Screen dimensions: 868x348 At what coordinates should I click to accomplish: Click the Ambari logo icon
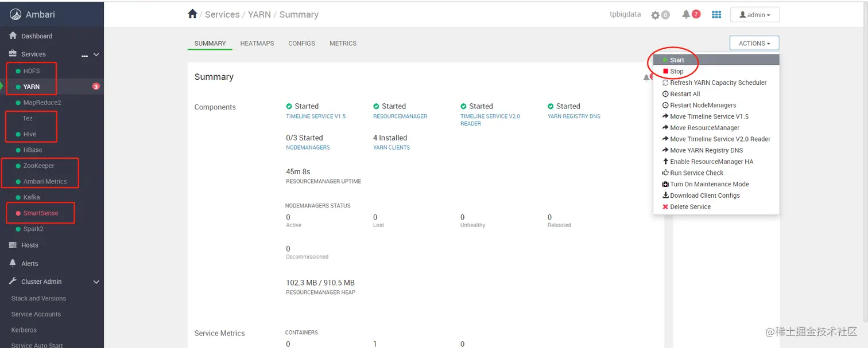(15, 15)
